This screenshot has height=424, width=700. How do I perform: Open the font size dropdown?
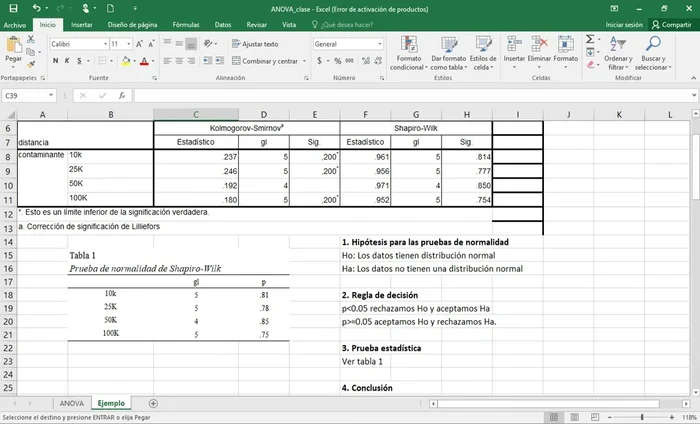pos(129,44)
